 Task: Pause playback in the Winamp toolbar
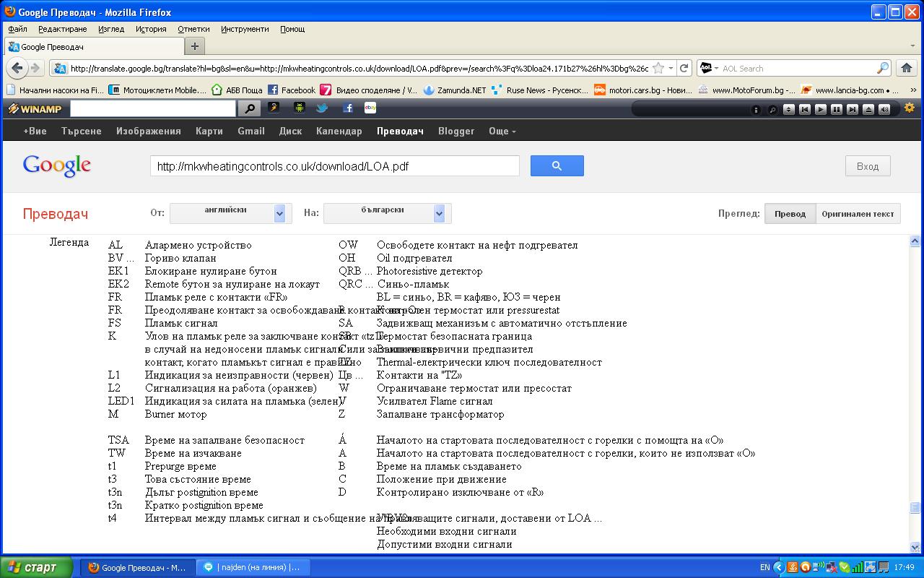837,109
